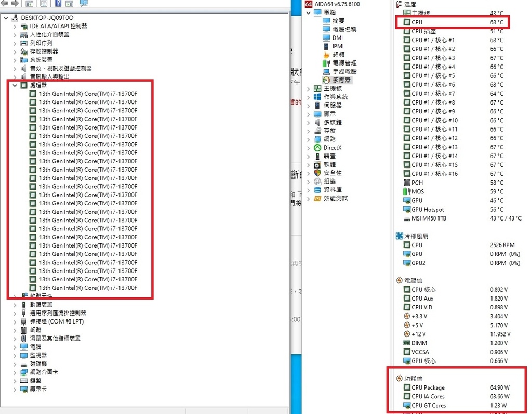Collapse the 處理器 node in Device Manager
The width and height of the screenshot is (532, 414).
[15, 86]
